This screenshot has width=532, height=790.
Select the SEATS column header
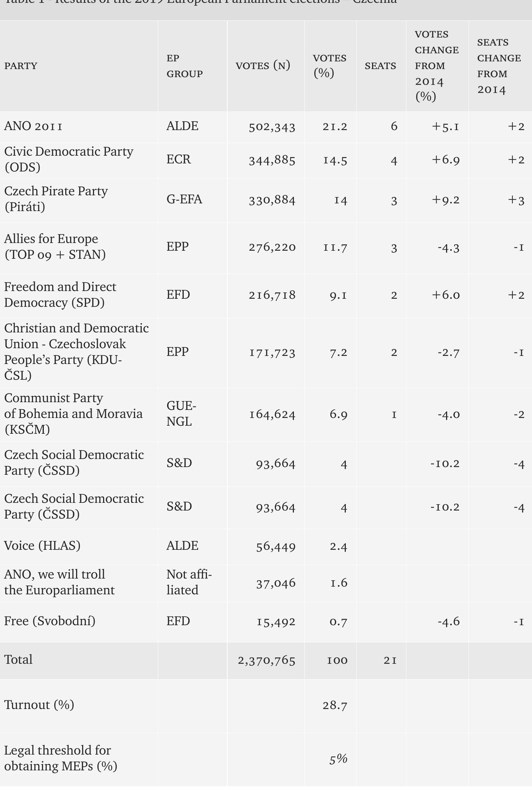(x=381, y=66)
